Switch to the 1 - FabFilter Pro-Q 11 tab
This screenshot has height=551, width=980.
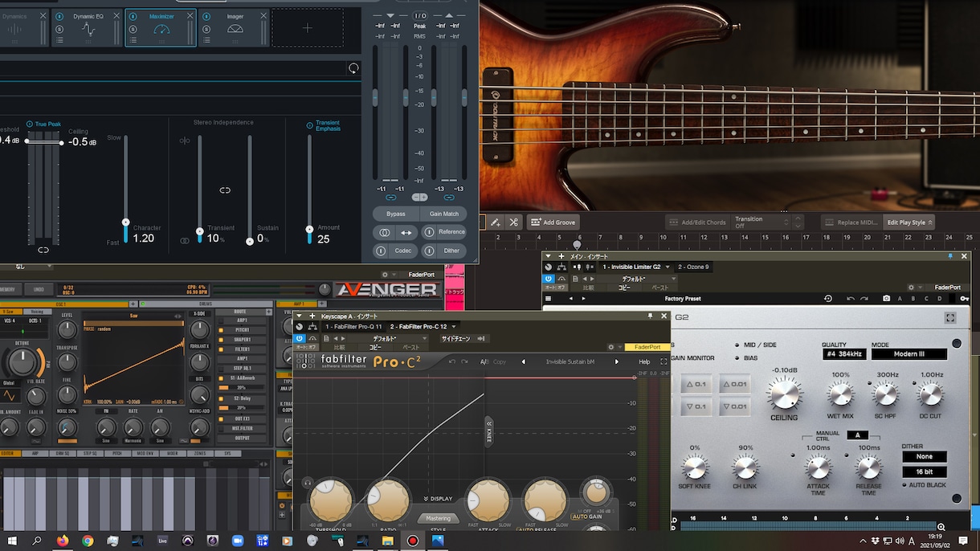coord(353,327)
